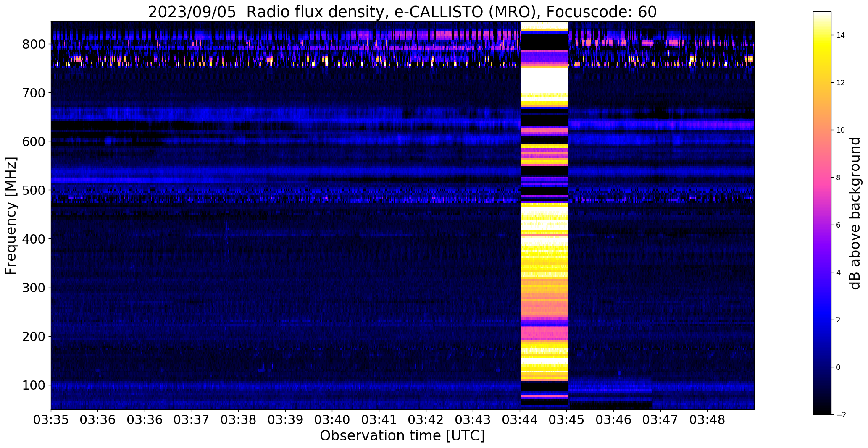This screenshot has height=448, width=868.
Task: Click the 'Observation time [UTC]' axis label
Action: (x=402, y=436)
